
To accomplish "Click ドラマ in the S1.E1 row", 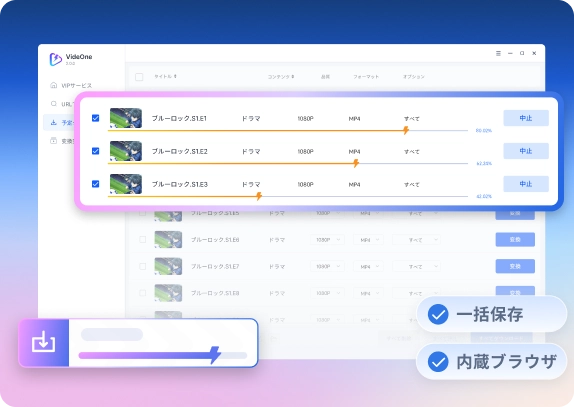I will [251, 119].
